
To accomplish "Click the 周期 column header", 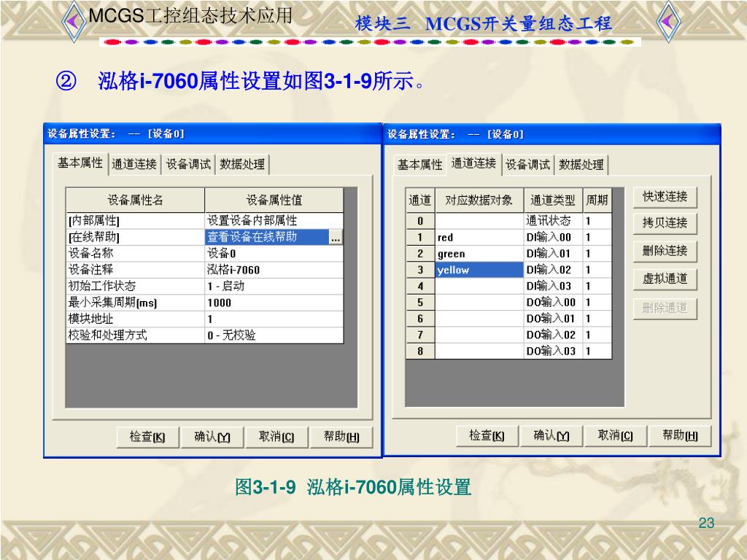I will (597, 200).
